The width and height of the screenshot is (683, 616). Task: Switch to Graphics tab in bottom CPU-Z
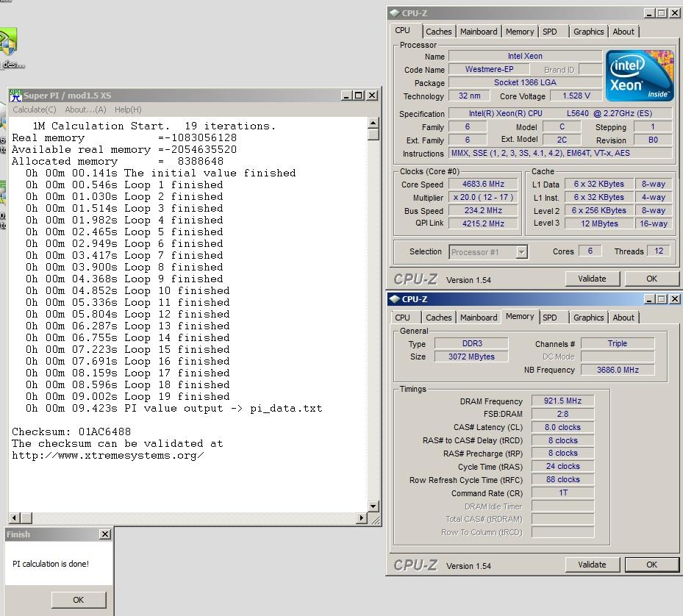click(x=588, y=318)
